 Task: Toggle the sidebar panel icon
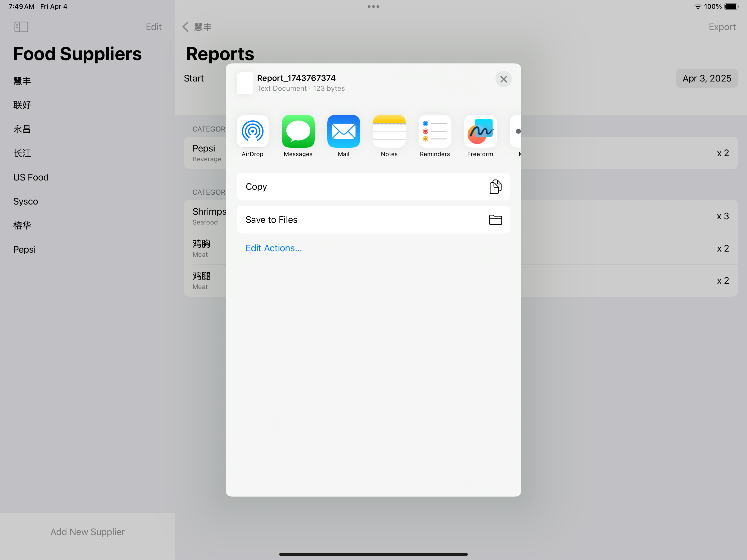tap(21, 27)
